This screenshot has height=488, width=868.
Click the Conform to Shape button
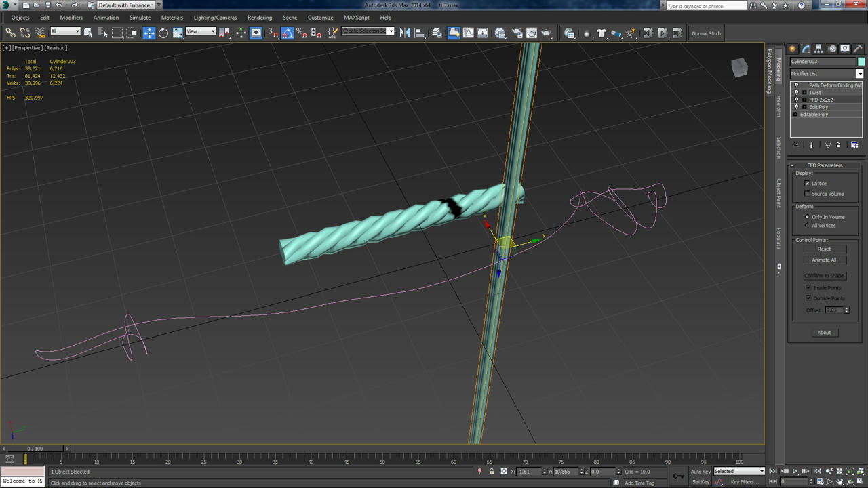824,276
